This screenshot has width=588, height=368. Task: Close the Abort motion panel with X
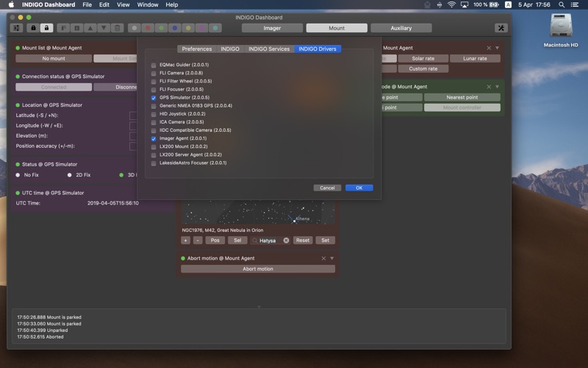point(323,258)
